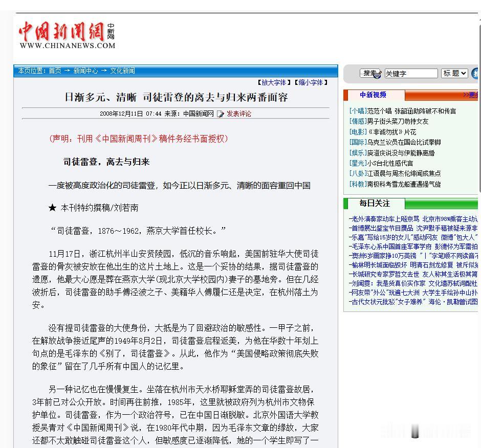Click the [个唱] category tag
Image resolution: width=481 pixels, height=448 pixels.
click(x=358, y=111)
